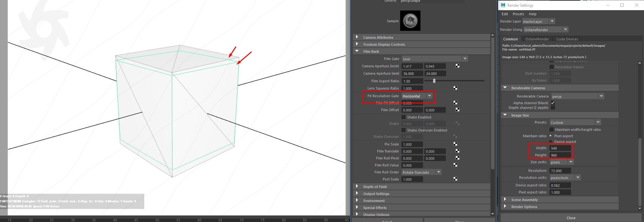Click map button beside Lens Squeeze Ratio
Viewport: 644px width, 222px height.
[x=455, y=88]
